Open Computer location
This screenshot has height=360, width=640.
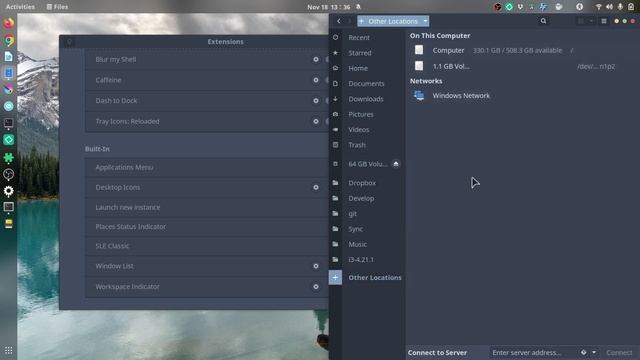[x=522, y=50]
